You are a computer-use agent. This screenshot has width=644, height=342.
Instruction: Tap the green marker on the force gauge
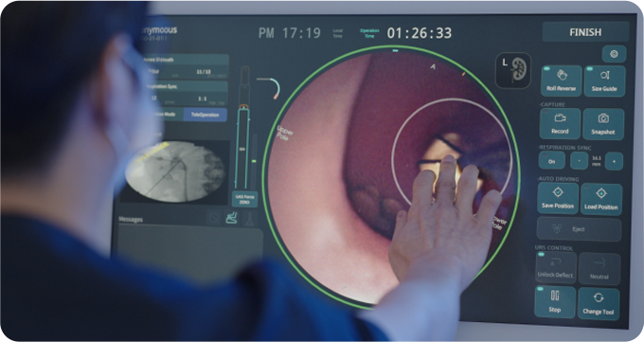254,161
